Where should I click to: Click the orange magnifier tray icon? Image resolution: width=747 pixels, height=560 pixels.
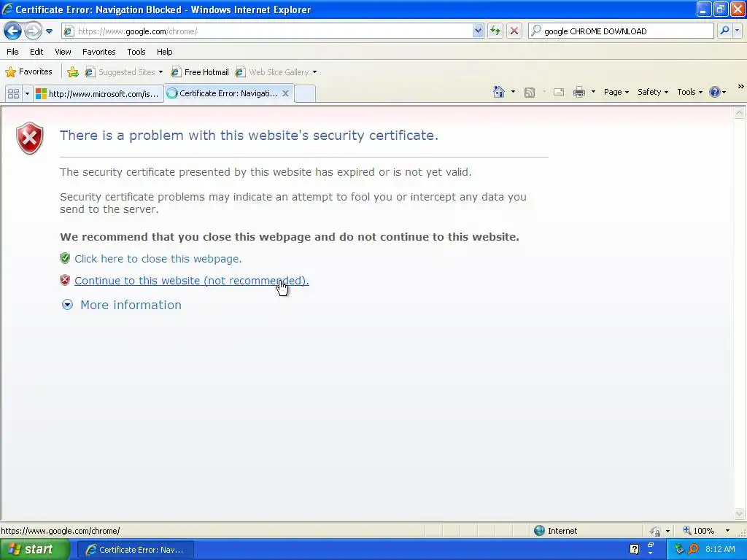694,550
